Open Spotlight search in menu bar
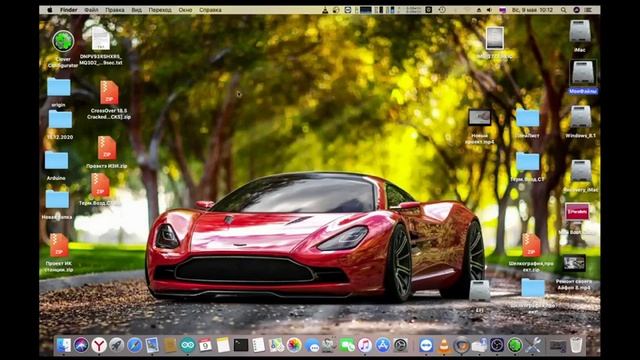Screen dimensions: 640x360 (564, 10)
